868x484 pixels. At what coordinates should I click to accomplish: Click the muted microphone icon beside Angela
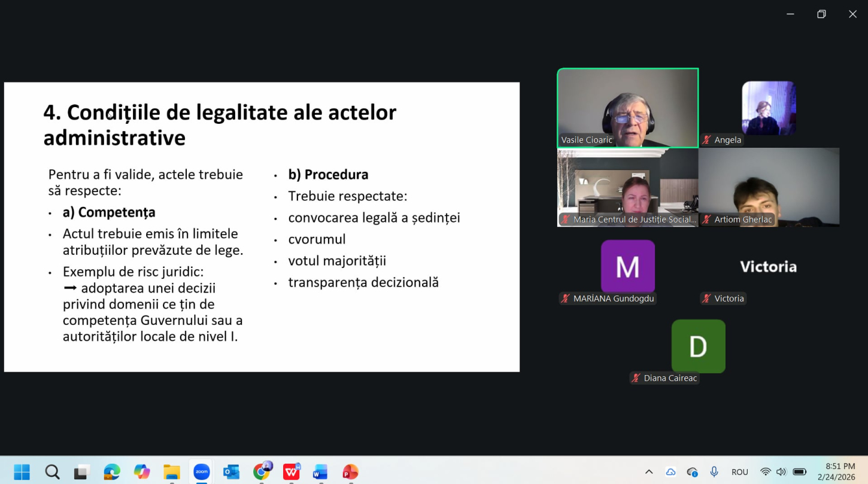[x=707, y=140]
